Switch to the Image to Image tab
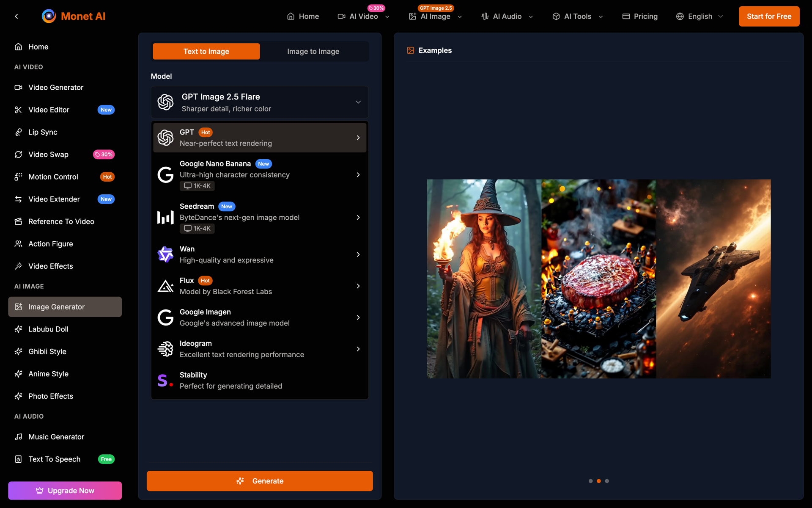The image size is (812, 508). 313,52
